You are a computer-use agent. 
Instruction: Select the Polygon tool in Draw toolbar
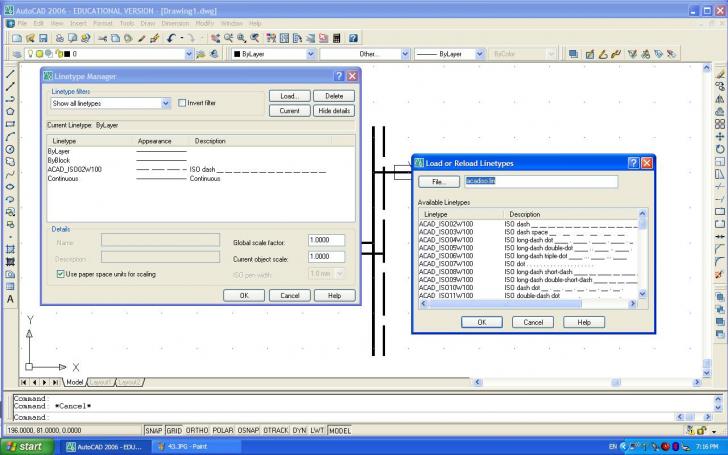point(10,111)
